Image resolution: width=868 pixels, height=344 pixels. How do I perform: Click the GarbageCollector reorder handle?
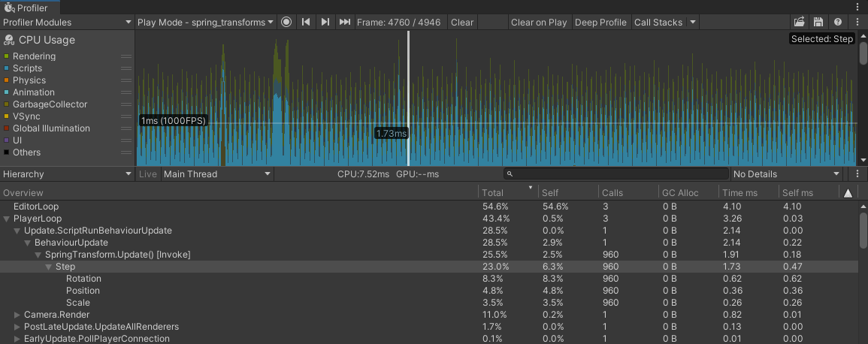point(126,104)
